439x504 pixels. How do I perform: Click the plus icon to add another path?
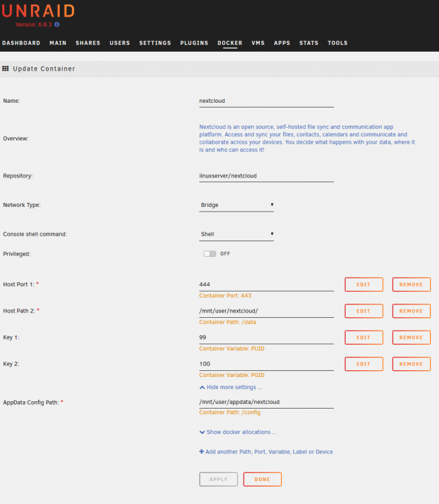pyautogui.click(x=201, y=452)
